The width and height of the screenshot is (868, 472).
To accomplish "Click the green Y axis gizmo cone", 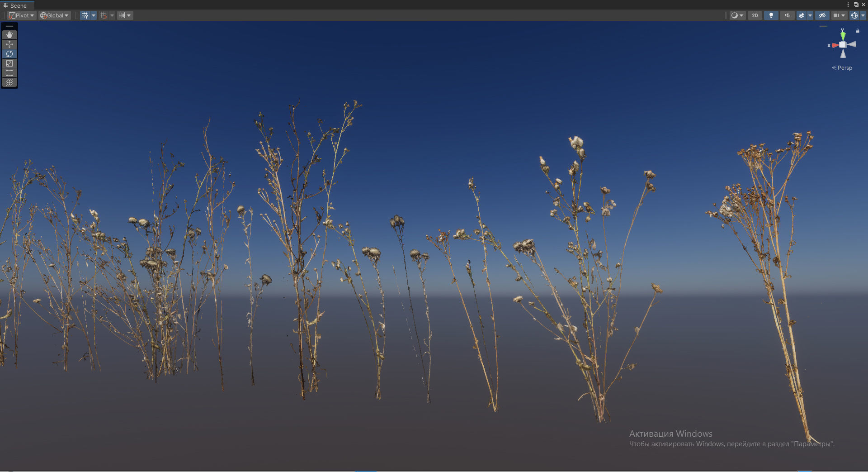I will [843, 36].
